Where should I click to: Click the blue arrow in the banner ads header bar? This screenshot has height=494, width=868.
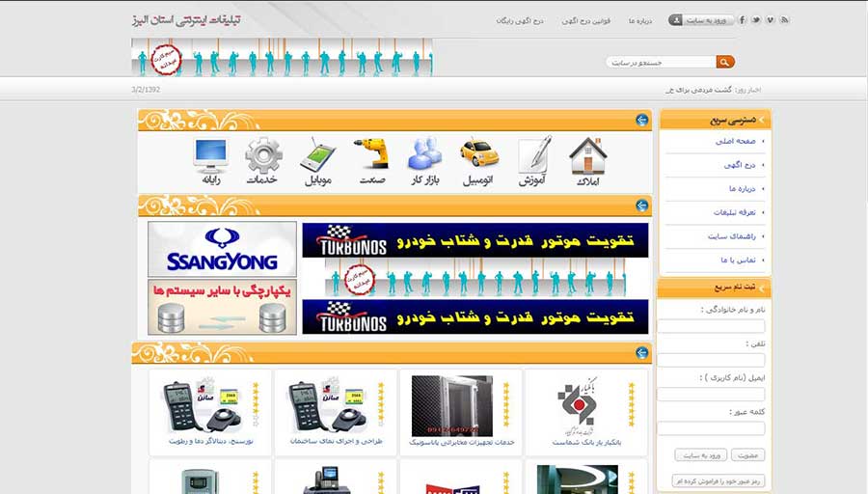[642, 206]
